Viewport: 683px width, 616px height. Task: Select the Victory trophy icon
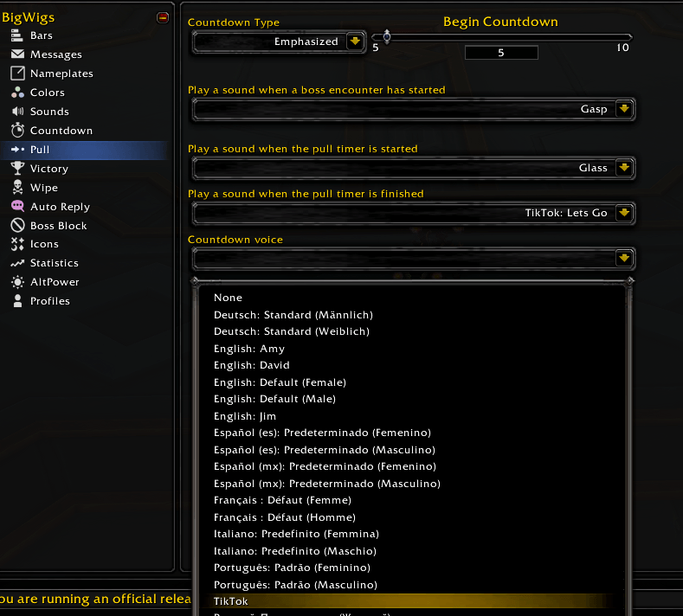17,168
